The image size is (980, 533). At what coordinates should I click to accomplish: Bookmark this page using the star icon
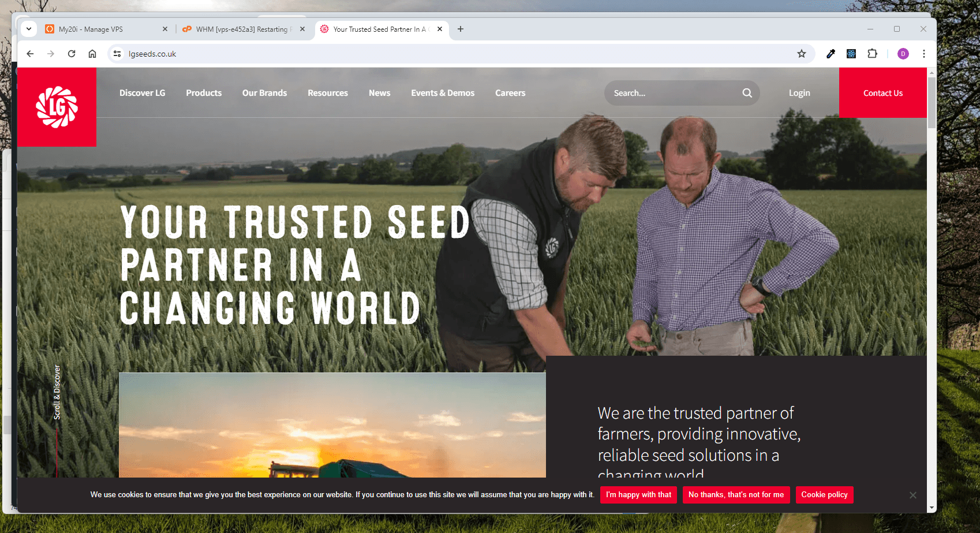[802, 53]
